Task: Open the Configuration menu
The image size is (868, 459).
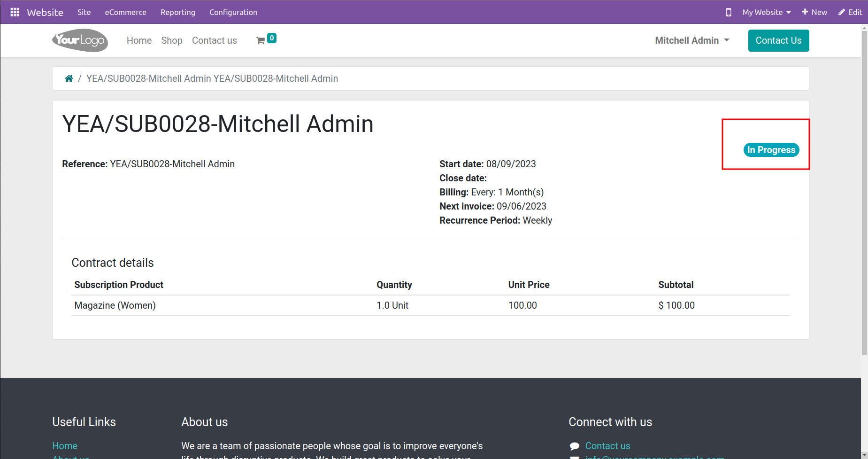Action: coord(233,12)
